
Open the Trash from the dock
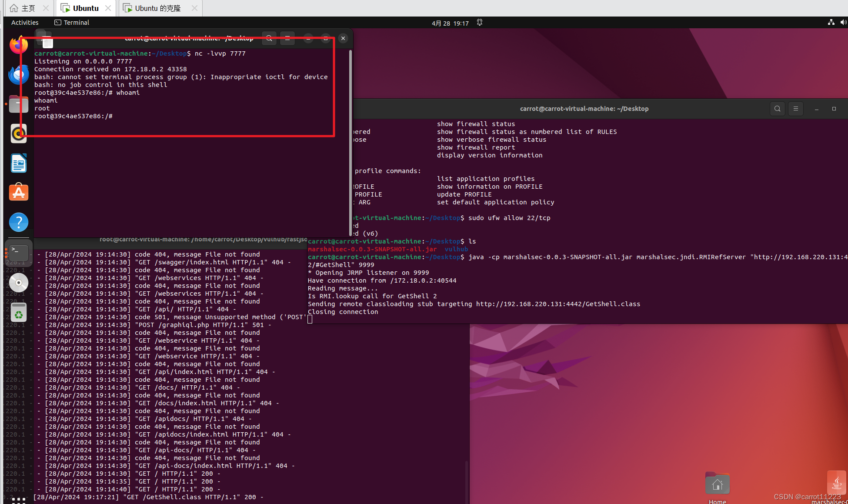19,313
